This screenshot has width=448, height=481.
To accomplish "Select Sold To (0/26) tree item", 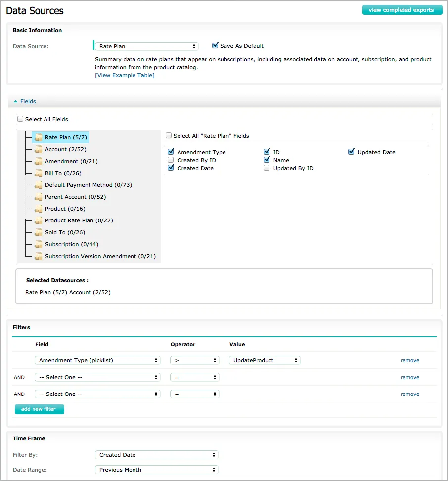I will [x=65, y=232].
